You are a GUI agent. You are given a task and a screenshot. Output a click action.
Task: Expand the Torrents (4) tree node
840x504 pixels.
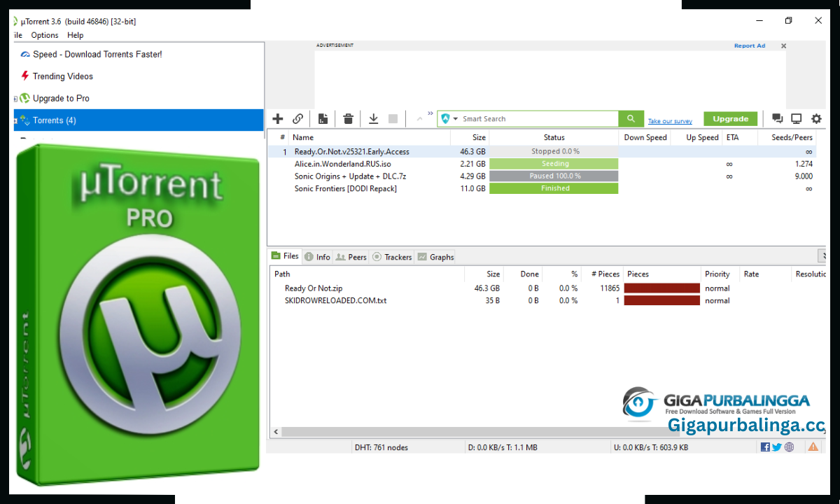15,121
